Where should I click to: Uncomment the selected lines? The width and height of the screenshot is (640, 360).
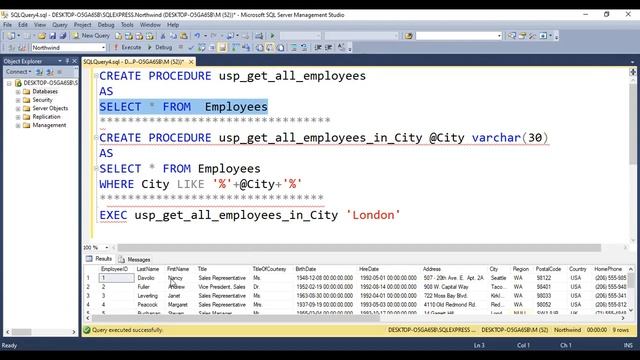pyautogui.click(x=304, y=48)
